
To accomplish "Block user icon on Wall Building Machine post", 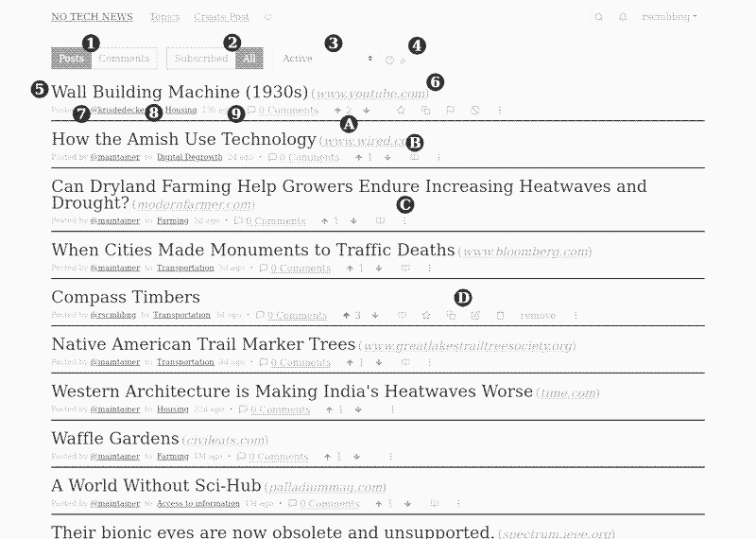I will [x=475, y=111].
